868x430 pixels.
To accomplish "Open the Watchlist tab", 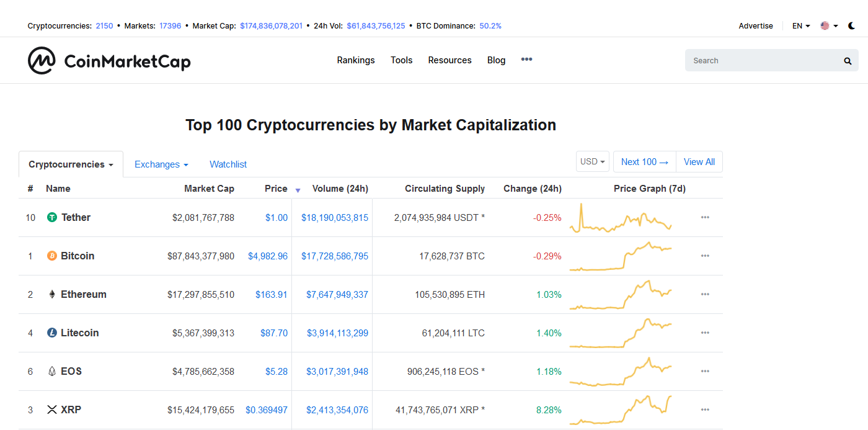I will coord(228,164).
